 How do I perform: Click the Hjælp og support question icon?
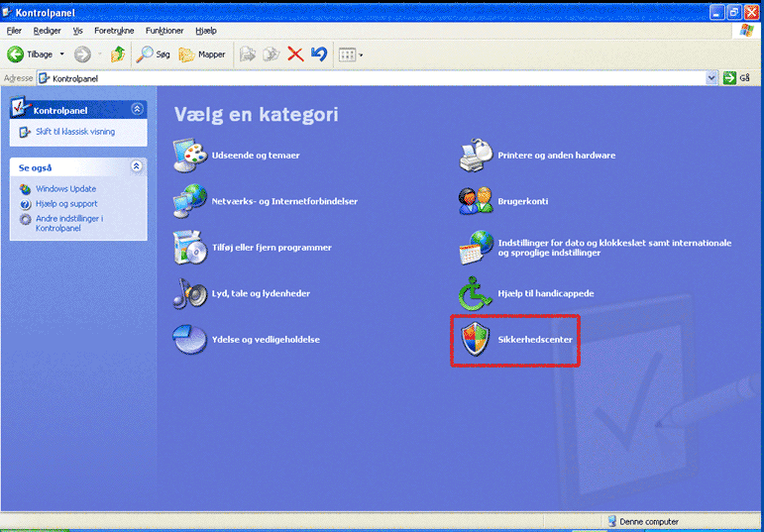[26, 204]
